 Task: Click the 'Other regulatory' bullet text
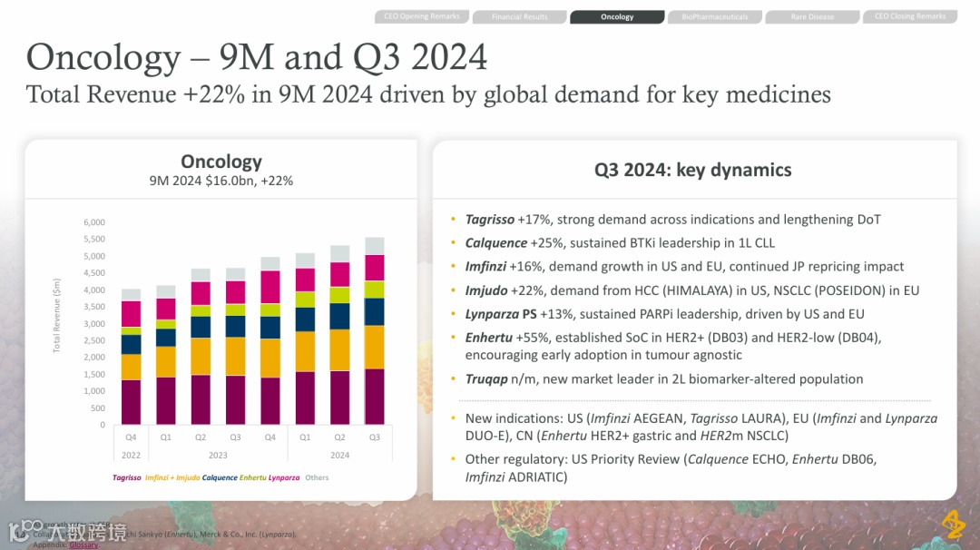point(671,468)
